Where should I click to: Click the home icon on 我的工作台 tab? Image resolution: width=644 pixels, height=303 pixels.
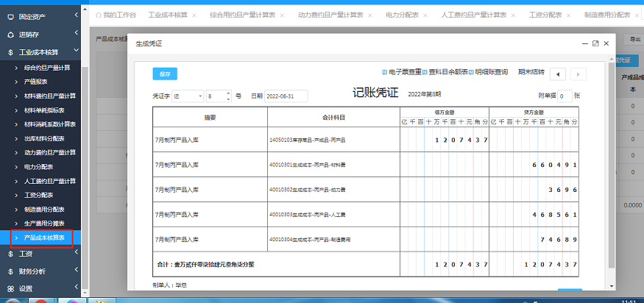pyautogui.click(x=98, y=15)
